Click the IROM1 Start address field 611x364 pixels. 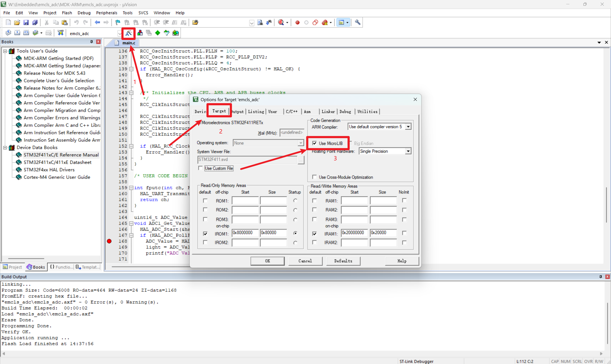tap(245, 233)
